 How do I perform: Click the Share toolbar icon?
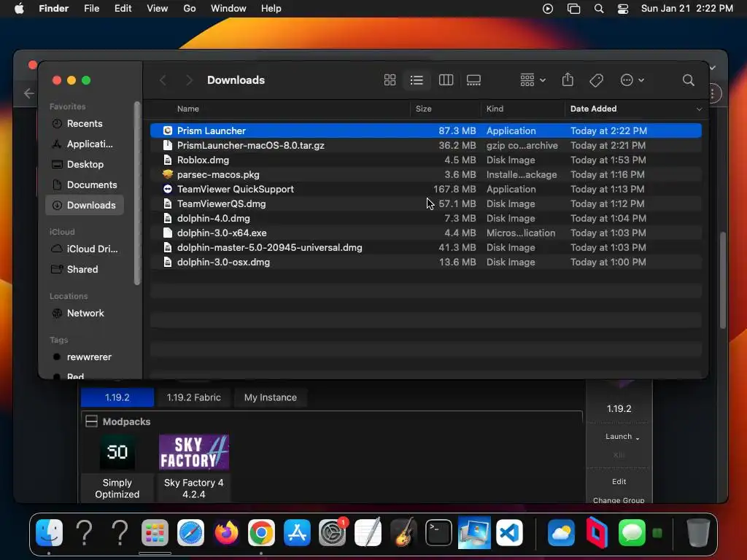(568, 80)
